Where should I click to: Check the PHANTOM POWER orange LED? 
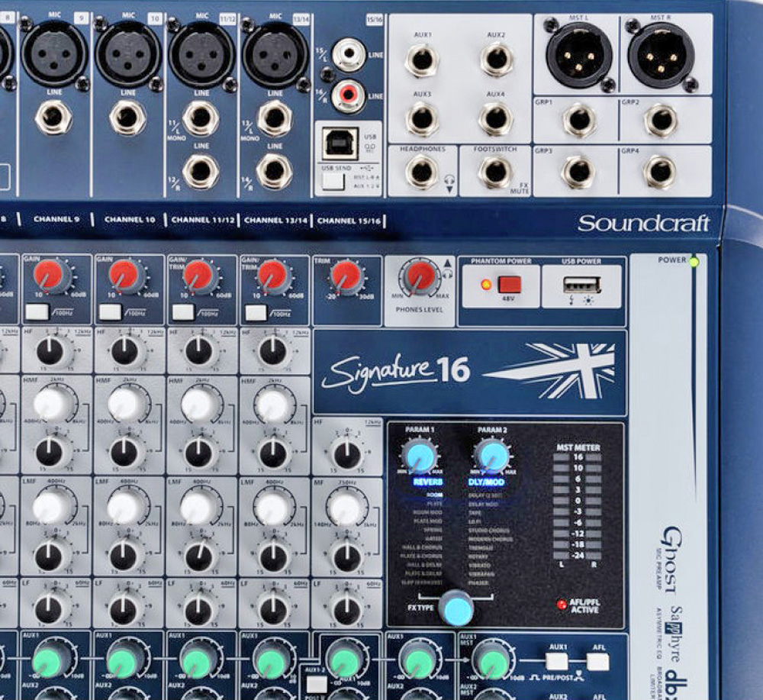tap(485, 285)
